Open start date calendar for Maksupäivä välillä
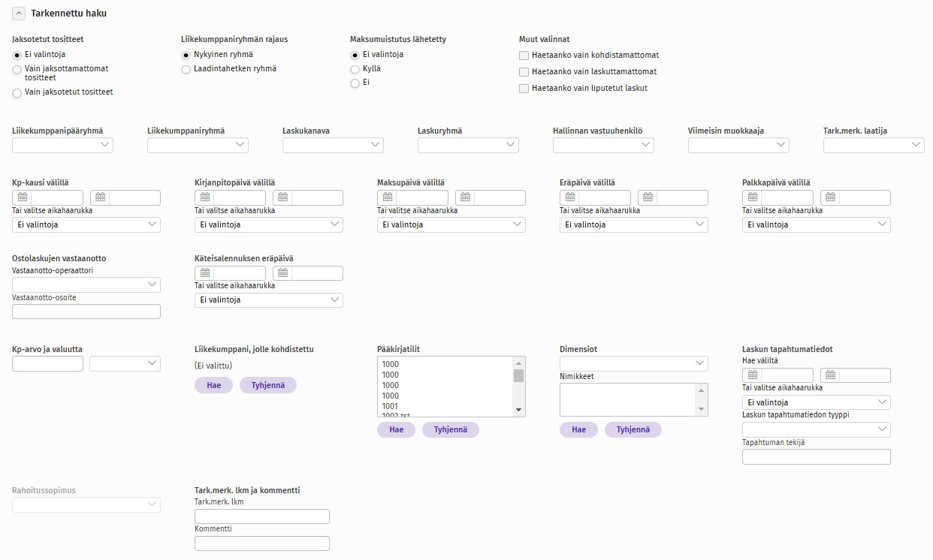933x560 pixels. point(388,198)
